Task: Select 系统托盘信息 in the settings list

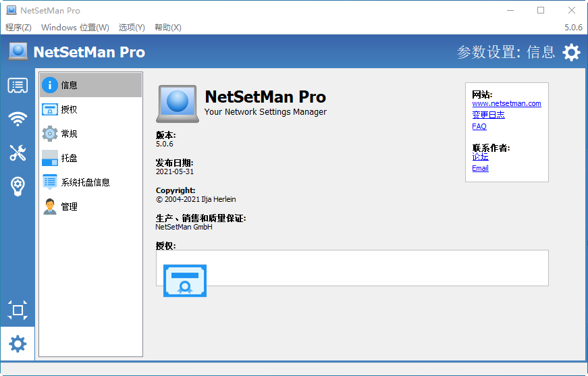Action: [x=90, y=182]
